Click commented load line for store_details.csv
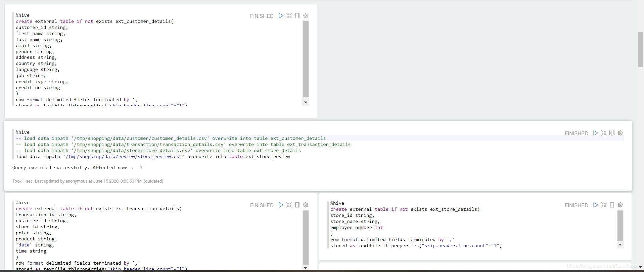Image resolution: width=644 pixels, height=272 pixels. [158, 151]
